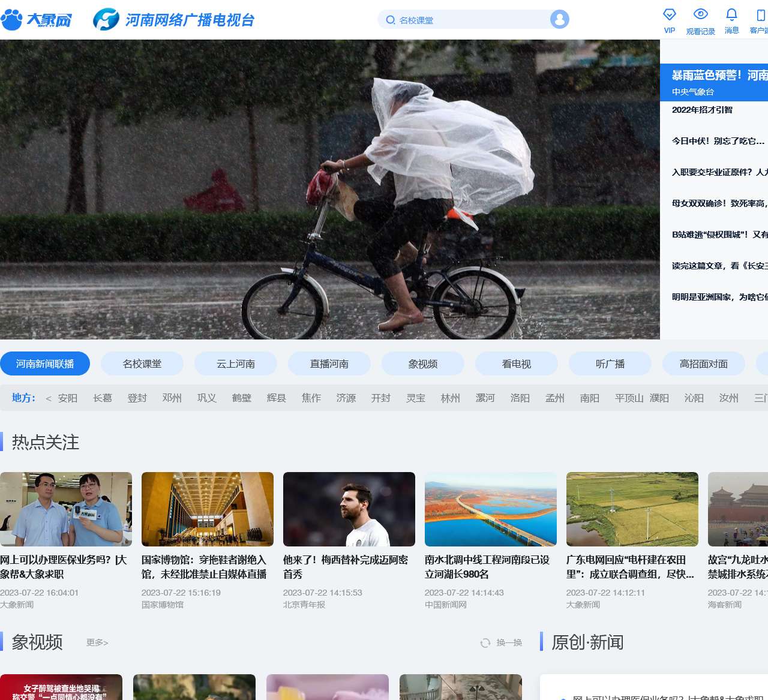Image resolution: width=768 pixels, height=700 pixels.
Task: Select the 河南新闻联播 tab
Action: (x=45, y=363)
